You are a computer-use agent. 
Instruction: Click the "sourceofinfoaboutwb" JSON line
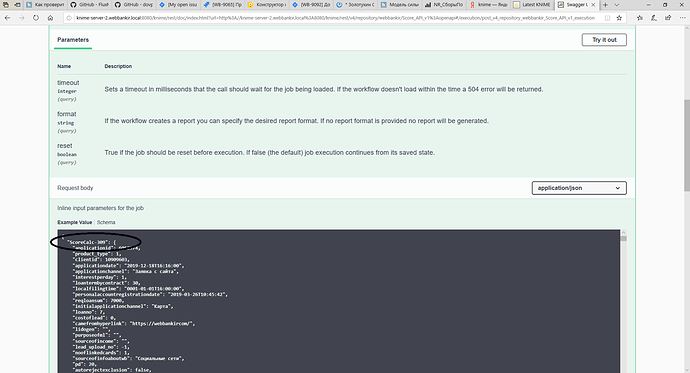[128, 358]
